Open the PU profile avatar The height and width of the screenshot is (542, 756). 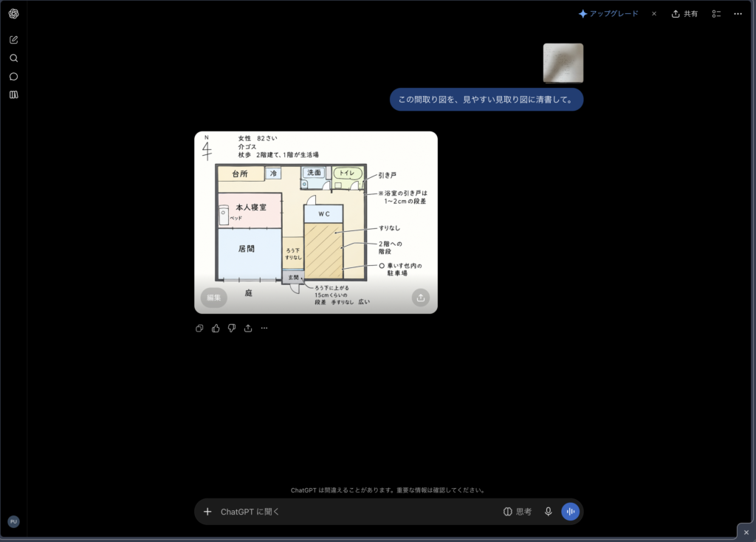13,521
